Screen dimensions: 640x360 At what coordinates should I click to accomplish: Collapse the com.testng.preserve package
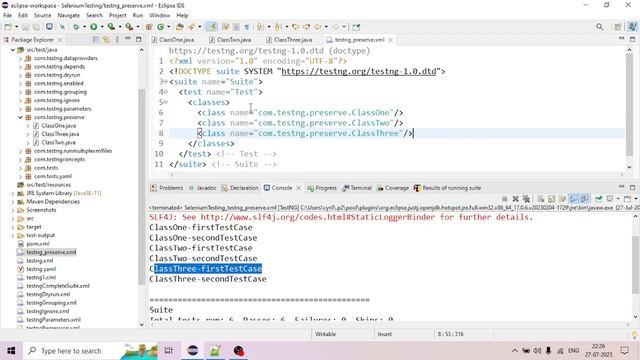[x=20, y=117]
